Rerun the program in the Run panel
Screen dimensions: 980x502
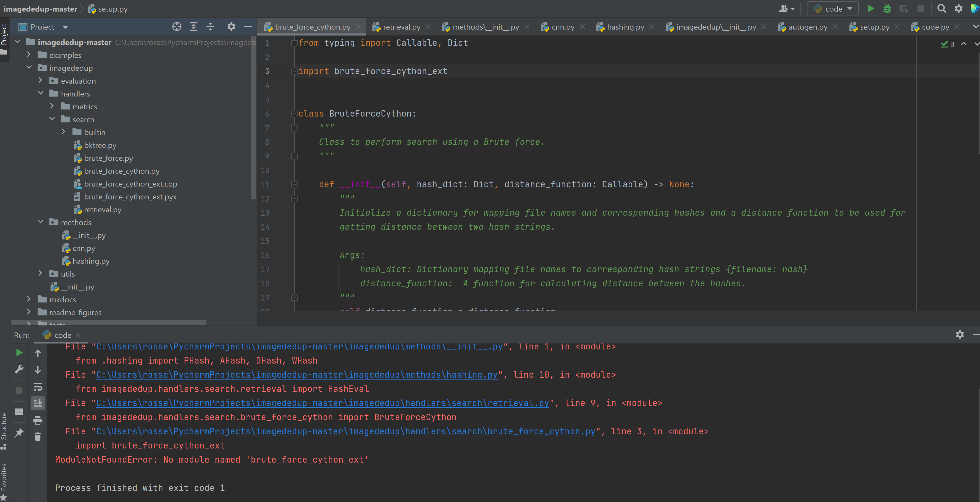coord(19,353)
